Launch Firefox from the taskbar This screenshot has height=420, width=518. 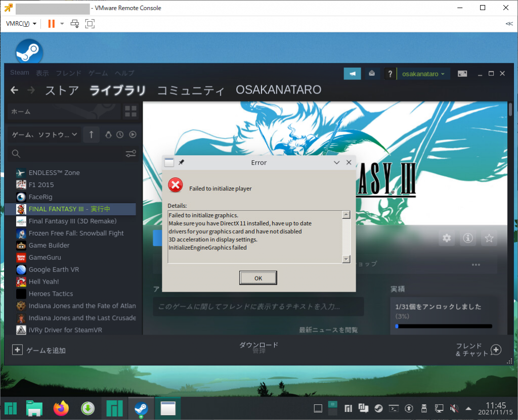[61, 408]
